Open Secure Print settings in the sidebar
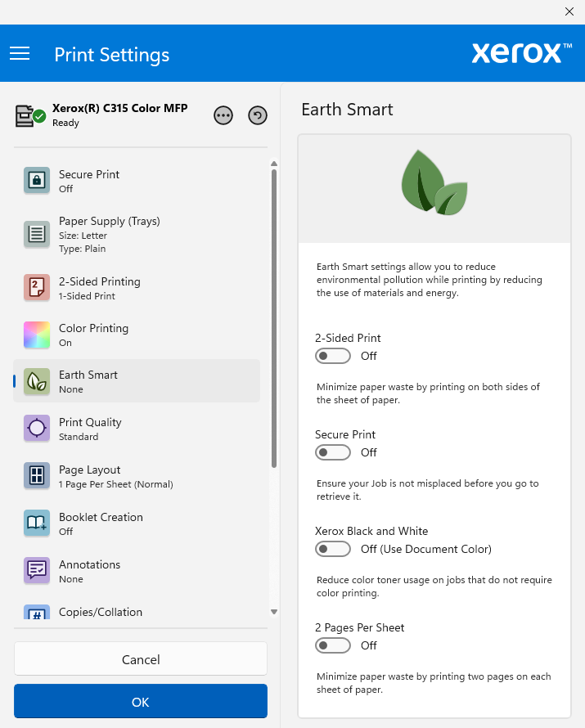This screenshot has height=728, width=585. (137, 181)
